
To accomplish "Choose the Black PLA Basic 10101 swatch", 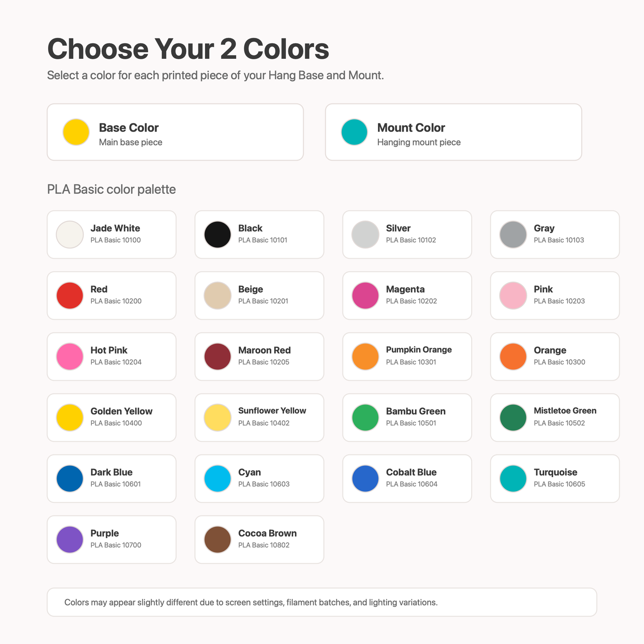I will point(259,234).
